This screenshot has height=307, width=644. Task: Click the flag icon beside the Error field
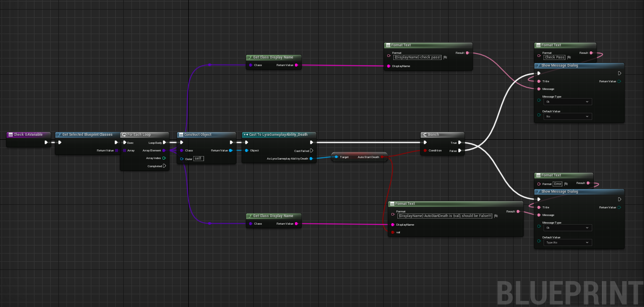(566, 184)
